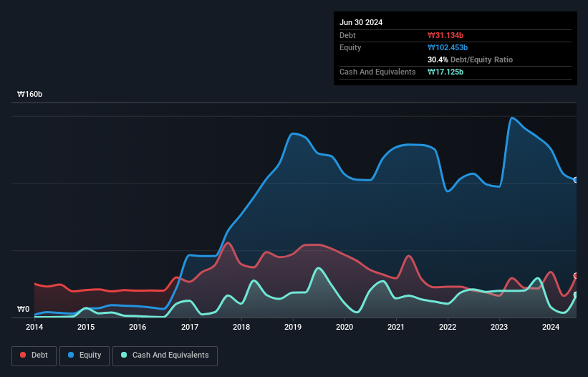The image size is (588, 377).
Task: Click the blue Equity endpoint marker
Action: (x=576, y=180)
